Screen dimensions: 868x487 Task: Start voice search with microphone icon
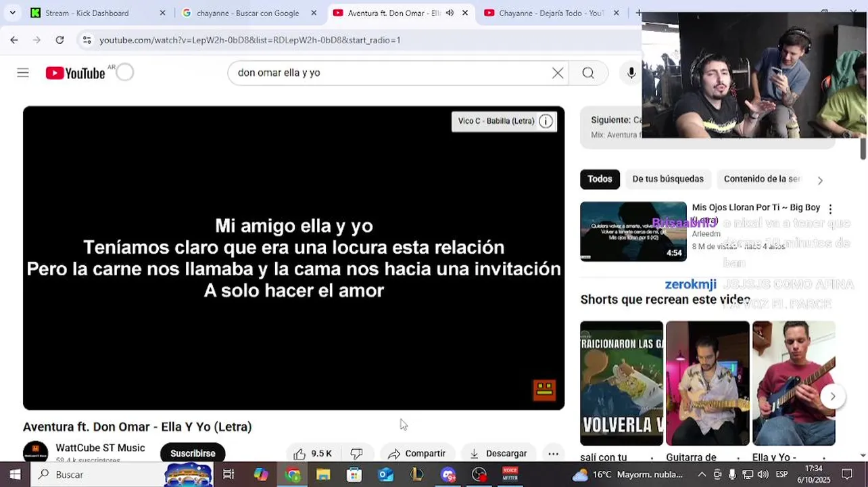pos(631,73)
